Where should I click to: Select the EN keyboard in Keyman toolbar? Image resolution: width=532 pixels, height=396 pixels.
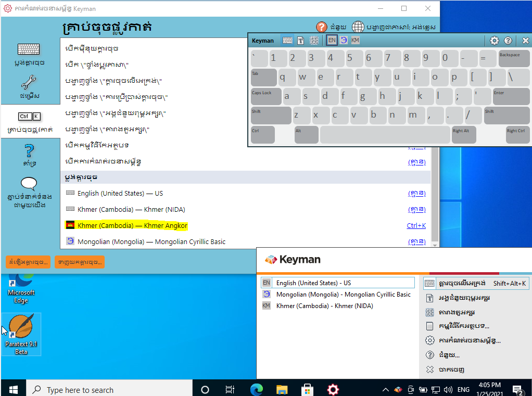point(332,41)
